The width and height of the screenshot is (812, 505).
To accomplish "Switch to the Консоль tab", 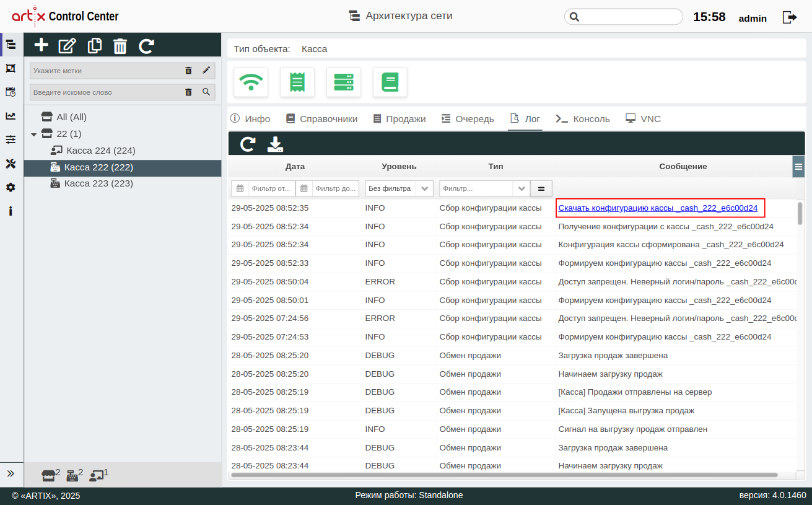I will [x=583, y=119].
